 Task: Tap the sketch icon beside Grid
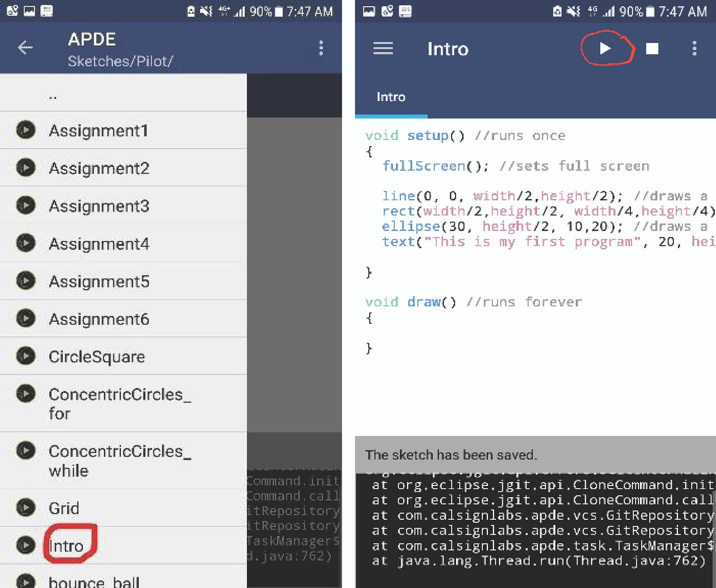[x=26, y=508]
